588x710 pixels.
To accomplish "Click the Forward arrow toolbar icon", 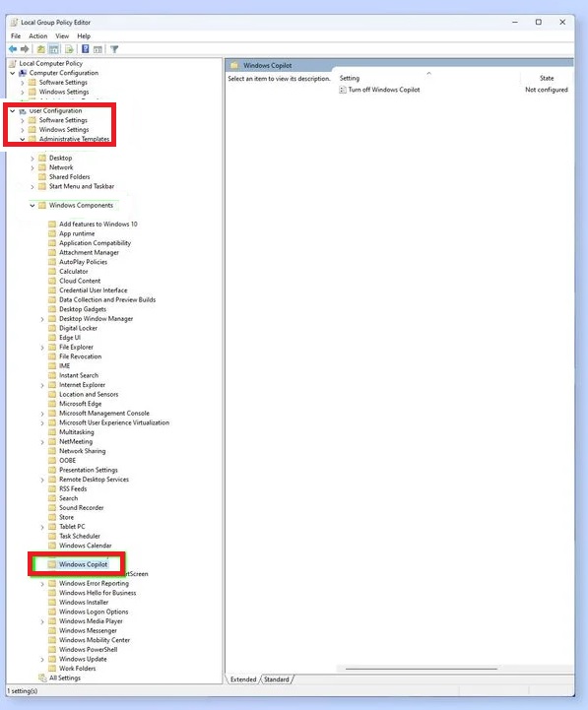I will pos(25,49).
